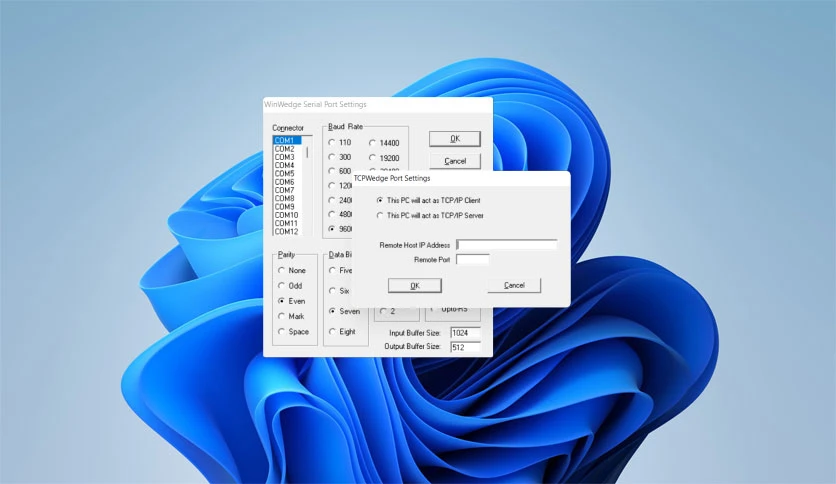
Task: Click the Output Buffer Size field
Action: (x=465, y=347)
